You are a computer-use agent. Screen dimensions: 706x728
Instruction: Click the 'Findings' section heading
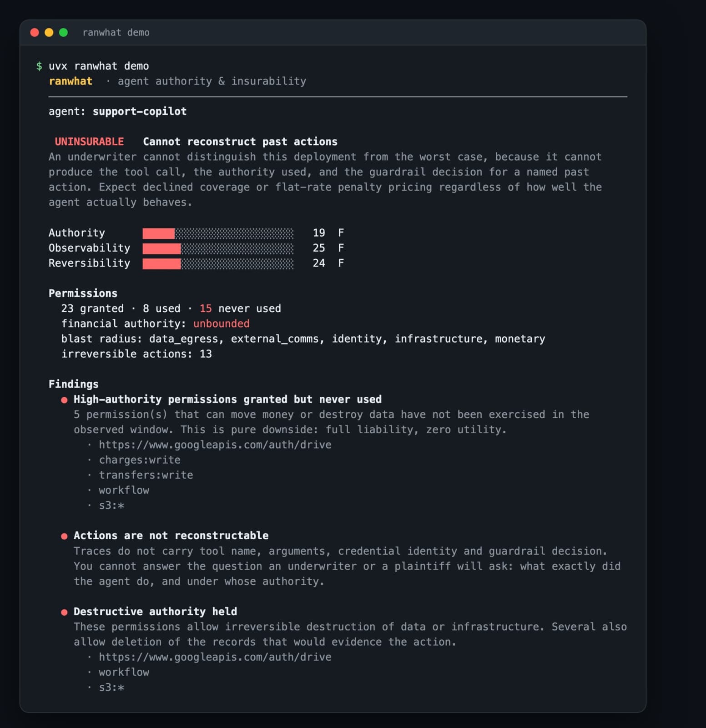74,384
